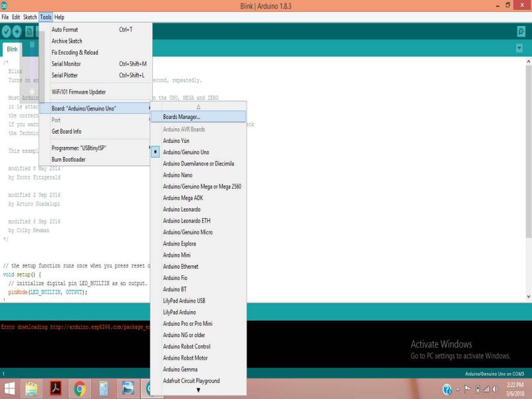Choose Arduino Gemma board
The width and height of the screenshot is (532, 399).
pos(198,370)
